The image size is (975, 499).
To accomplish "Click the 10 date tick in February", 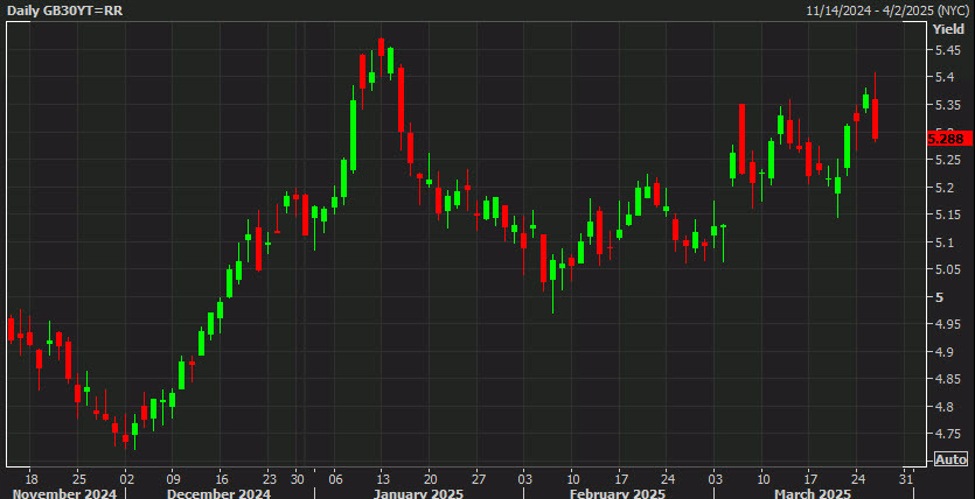I will point(573,480).
